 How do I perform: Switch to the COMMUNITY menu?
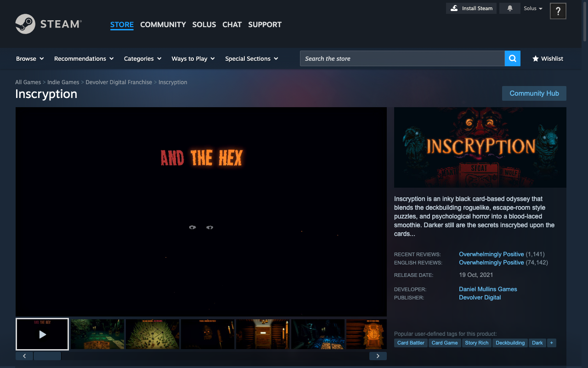point(163,24)
